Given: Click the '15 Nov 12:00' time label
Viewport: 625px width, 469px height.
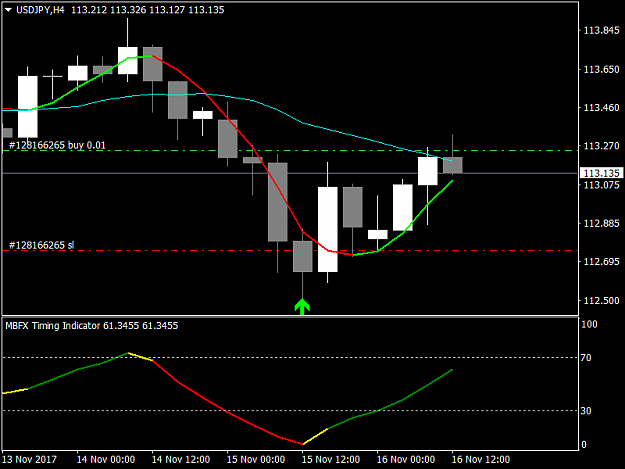Looking at the screenshot, I should coord(330,459).
